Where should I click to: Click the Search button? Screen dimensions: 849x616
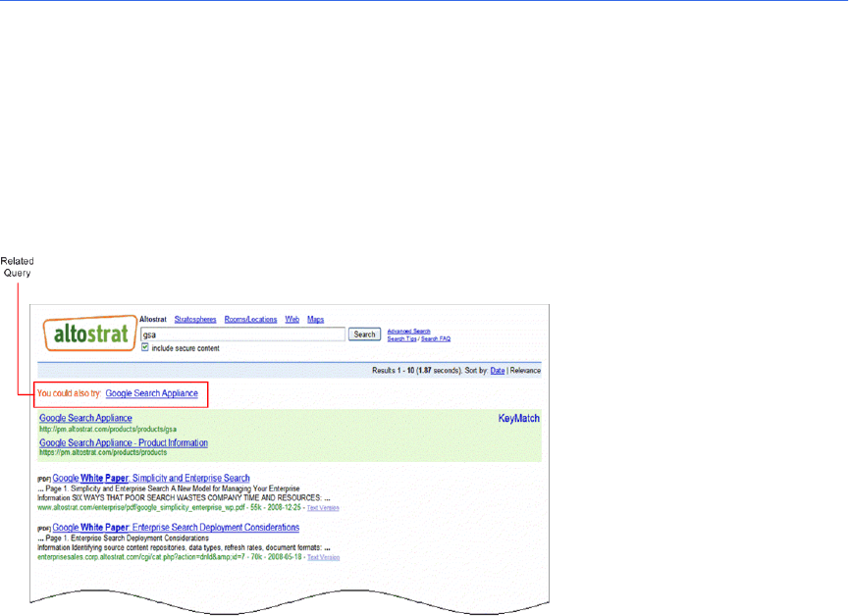[x=364, y=334]
